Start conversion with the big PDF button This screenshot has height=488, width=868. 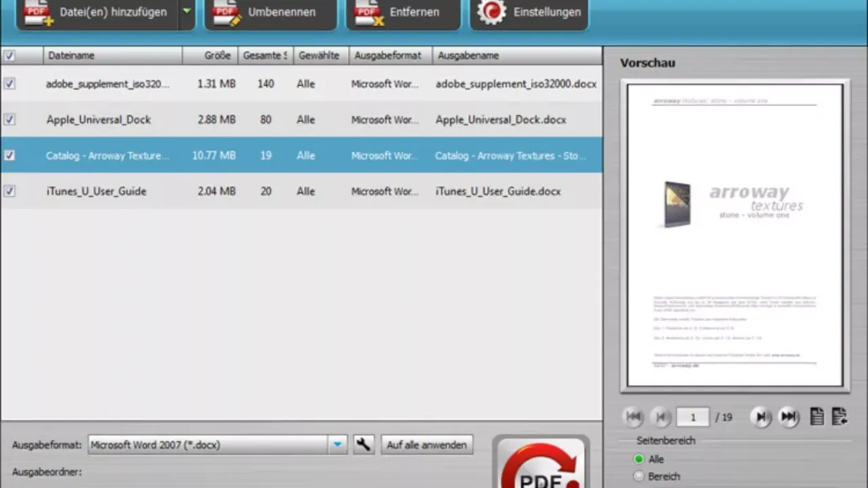[541, 463]
